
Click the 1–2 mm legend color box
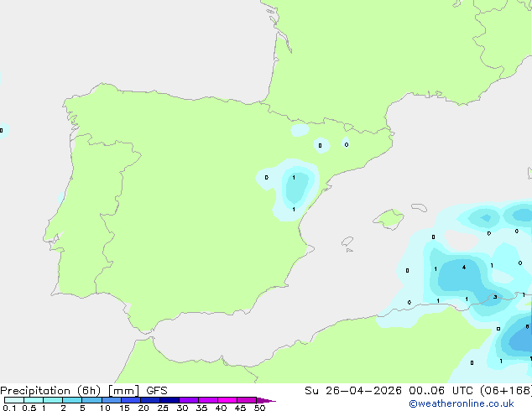(53, 400)
